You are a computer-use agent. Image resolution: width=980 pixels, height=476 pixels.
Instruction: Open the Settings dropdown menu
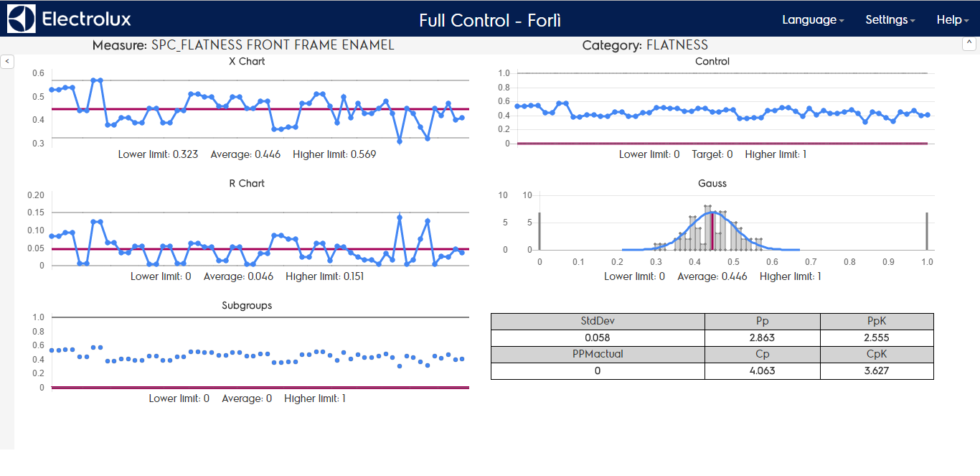click(x=890, y=20)
